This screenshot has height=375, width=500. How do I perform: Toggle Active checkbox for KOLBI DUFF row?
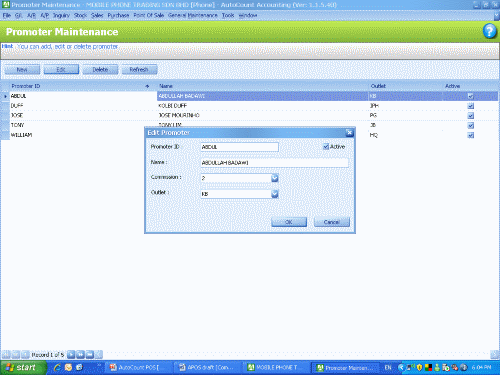point(470,106)
